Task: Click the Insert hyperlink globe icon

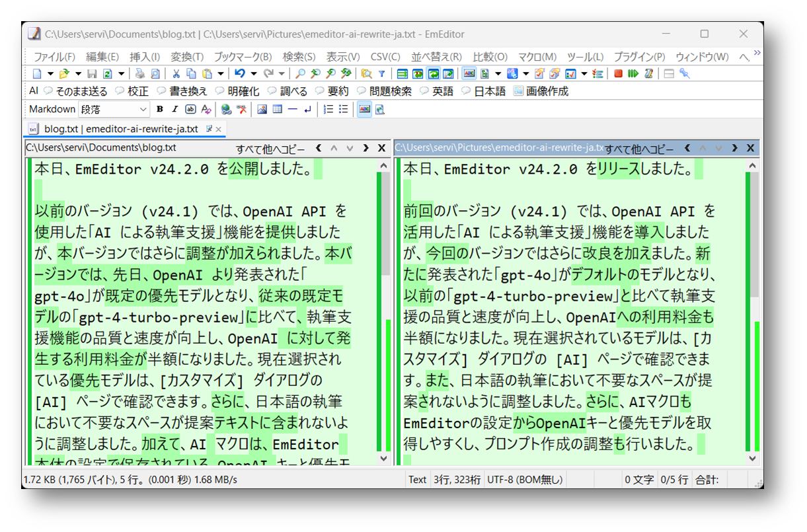Action: click(225, 109)
